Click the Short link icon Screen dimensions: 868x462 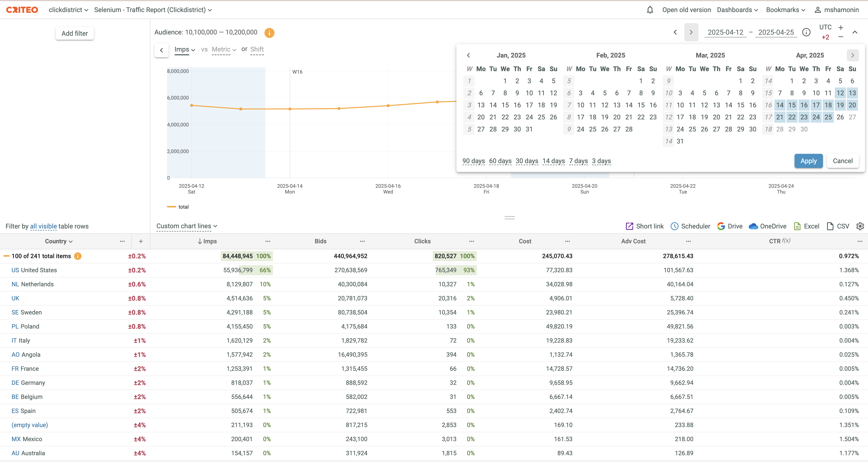point(629,226)
